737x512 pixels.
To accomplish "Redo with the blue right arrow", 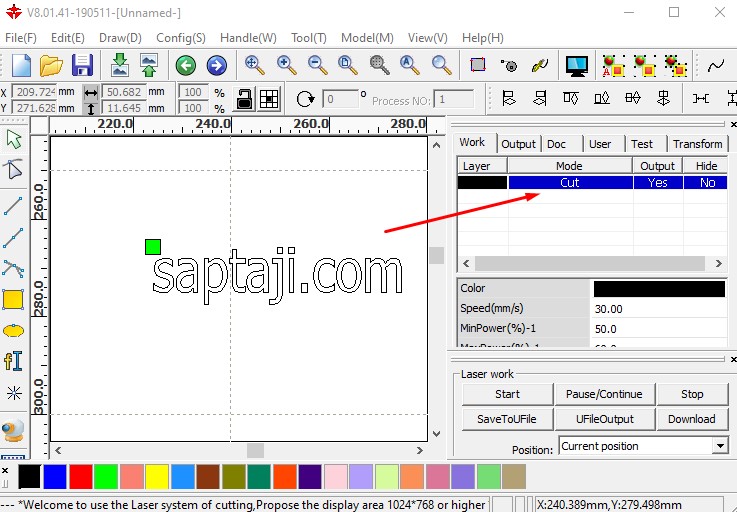I will [216, 65].
